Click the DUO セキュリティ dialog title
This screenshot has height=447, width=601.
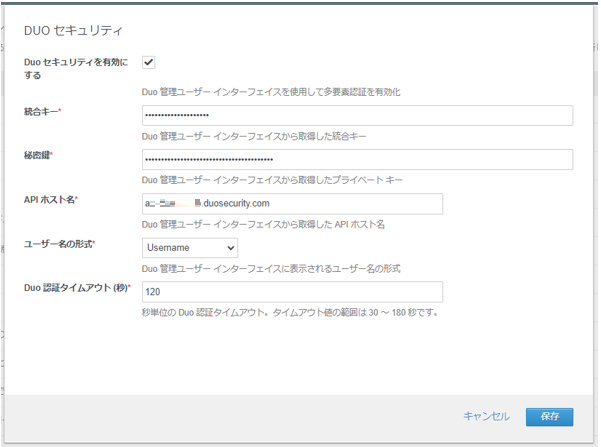(73, 31)
